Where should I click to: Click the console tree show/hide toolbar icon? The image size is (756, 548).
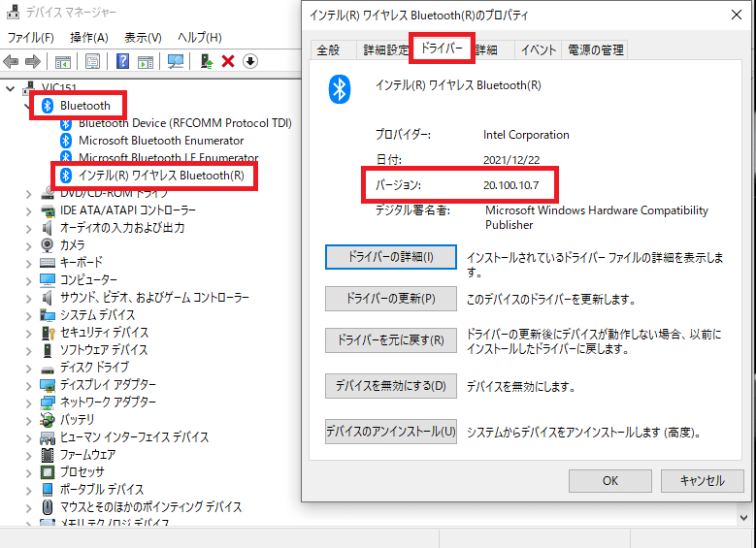pos(63,62)
